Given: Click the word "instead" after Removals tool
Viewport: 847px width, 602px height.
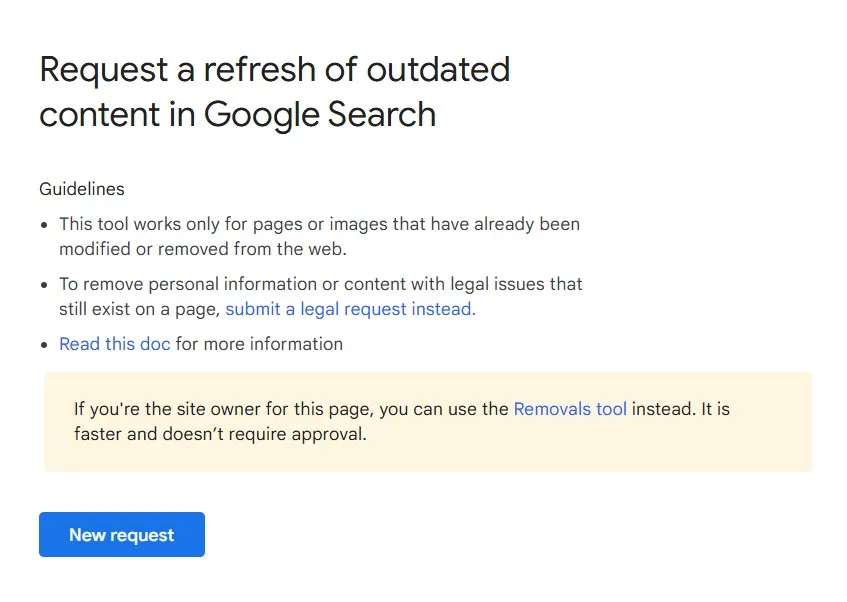Looking at the screenshot, I should pos(660,408).
